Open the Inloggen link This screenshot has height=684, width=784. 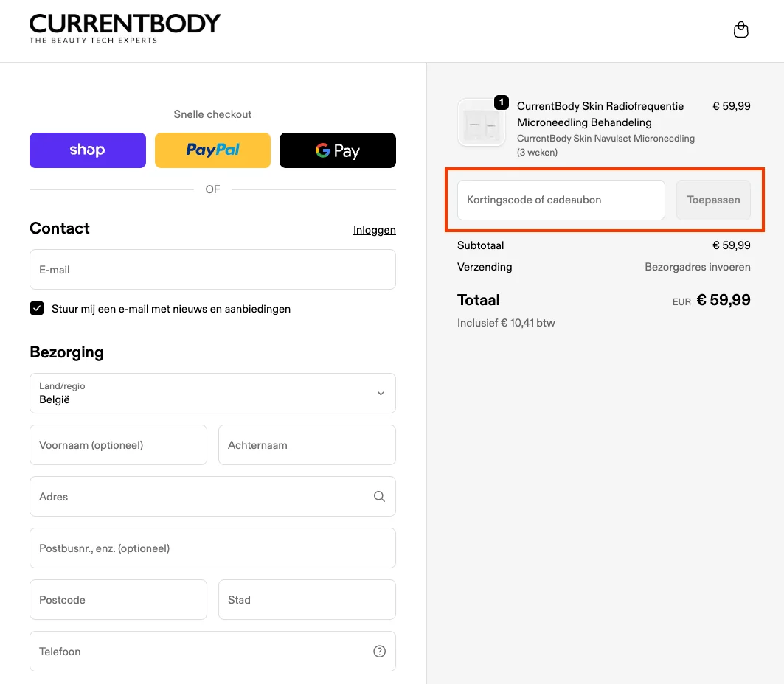[374, 230]
